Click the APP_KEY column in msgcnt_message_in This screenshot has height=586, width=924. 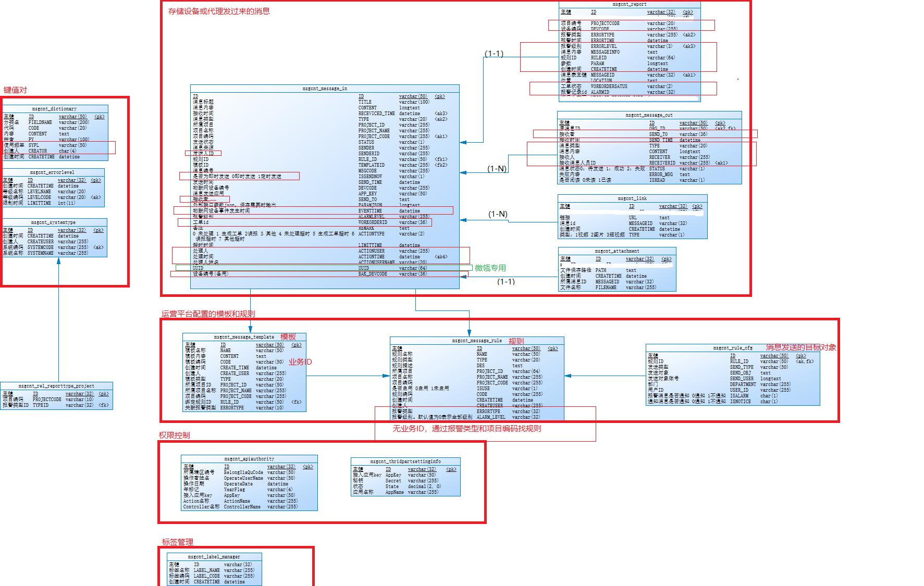click(367, 194)
